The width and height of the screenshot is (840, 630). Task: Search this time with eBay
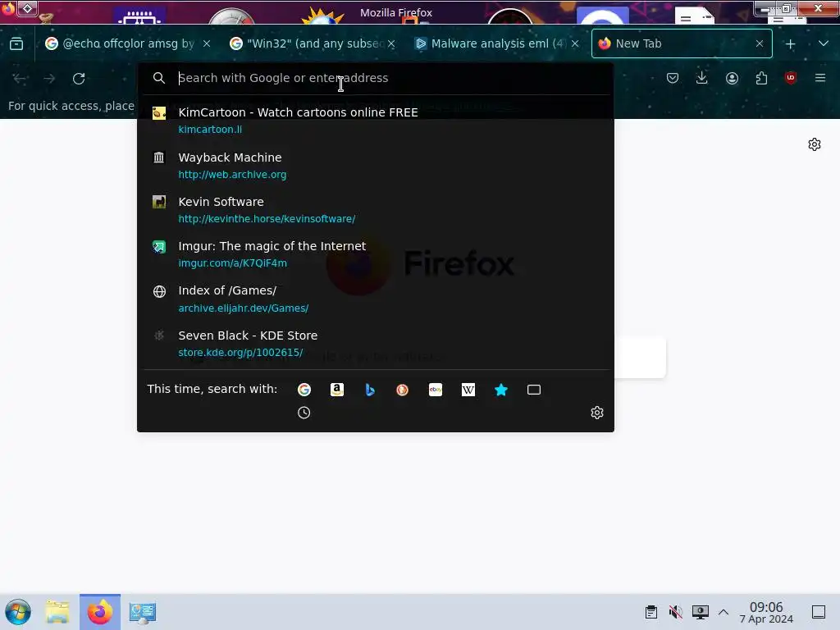click(x=436, y=390)
